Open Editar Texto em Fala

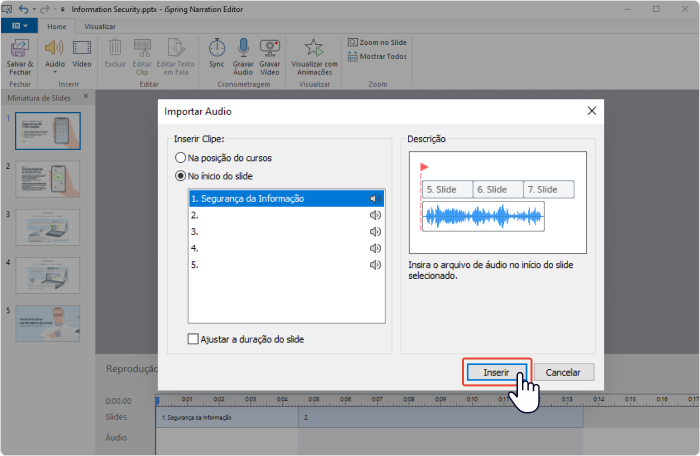pyautogui.click(x=175, y=57)
